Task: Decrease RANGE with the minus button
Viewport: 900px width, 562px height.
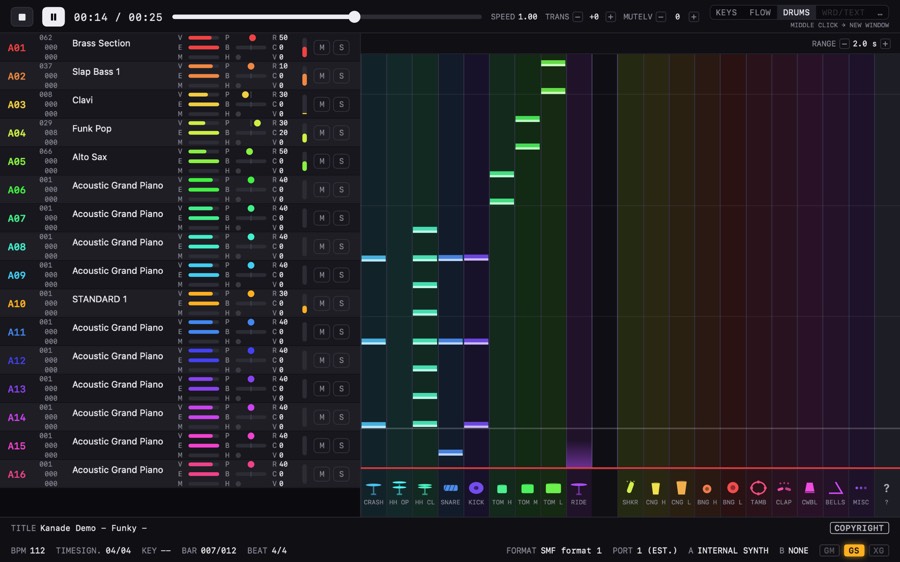Action: pos(844,44)
